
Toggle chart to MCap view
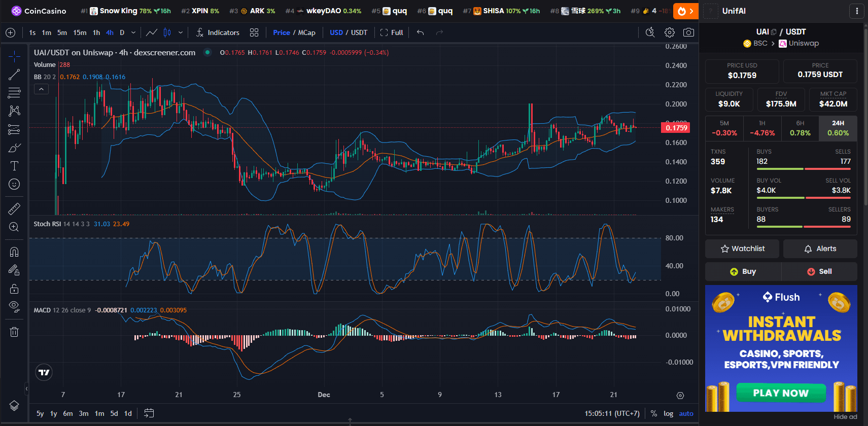[x=306, y=32]
